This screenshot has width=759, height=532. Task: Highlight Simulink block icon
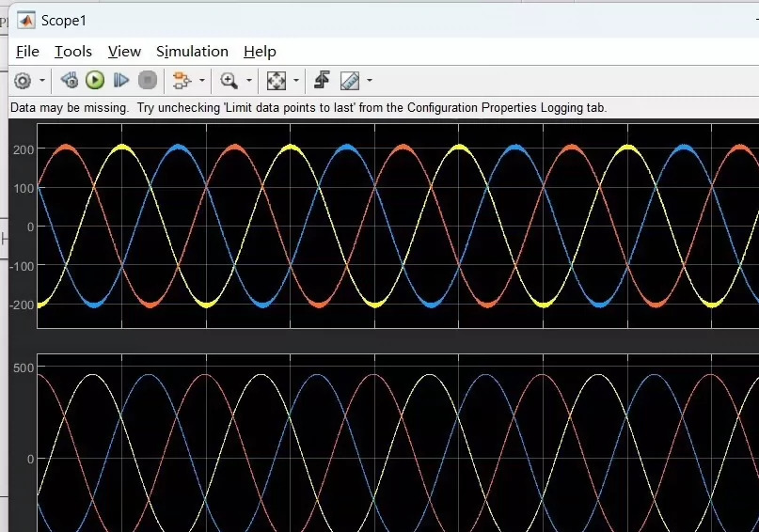(x=182, y=80)
